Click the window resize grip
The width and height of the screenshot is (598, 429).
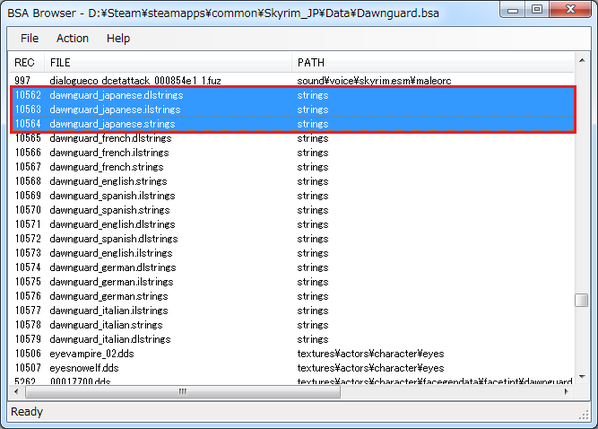(x=584, y=415)
